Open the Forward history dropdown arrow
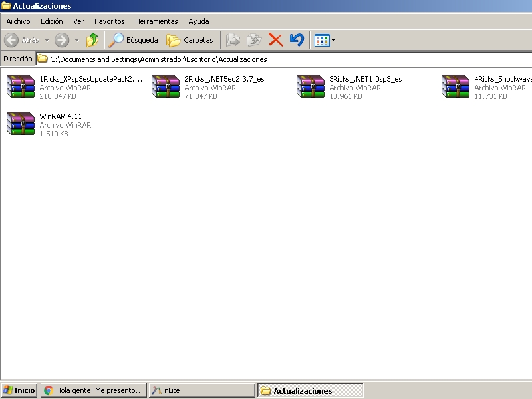The image size is (532, 399). coord(77,41)
